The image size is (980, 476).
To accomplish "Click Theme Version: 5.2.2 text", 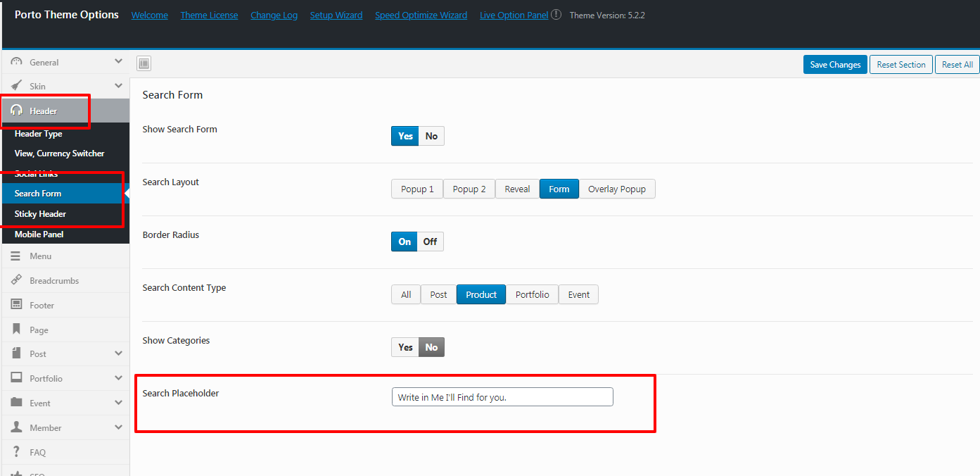I will click(x=607, y=15).
